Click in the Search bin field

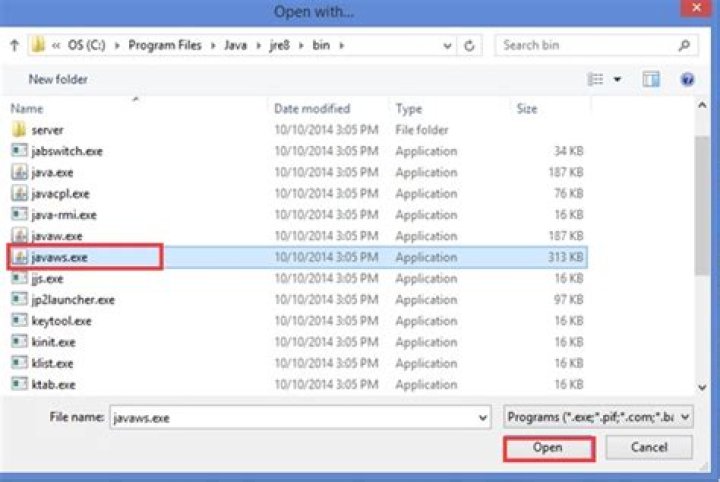coord(585,46)
